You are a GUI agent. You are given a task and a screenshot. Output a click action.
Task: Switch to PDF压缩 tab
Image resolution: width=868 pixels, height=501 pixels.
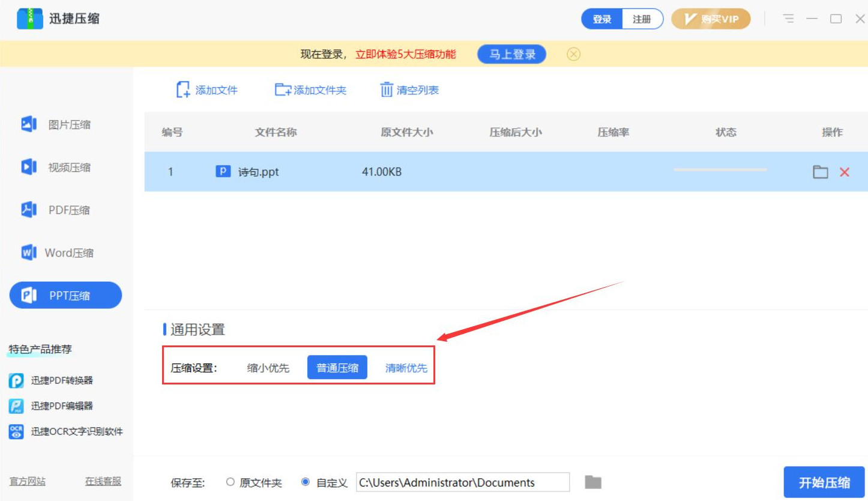click(66, 210)
